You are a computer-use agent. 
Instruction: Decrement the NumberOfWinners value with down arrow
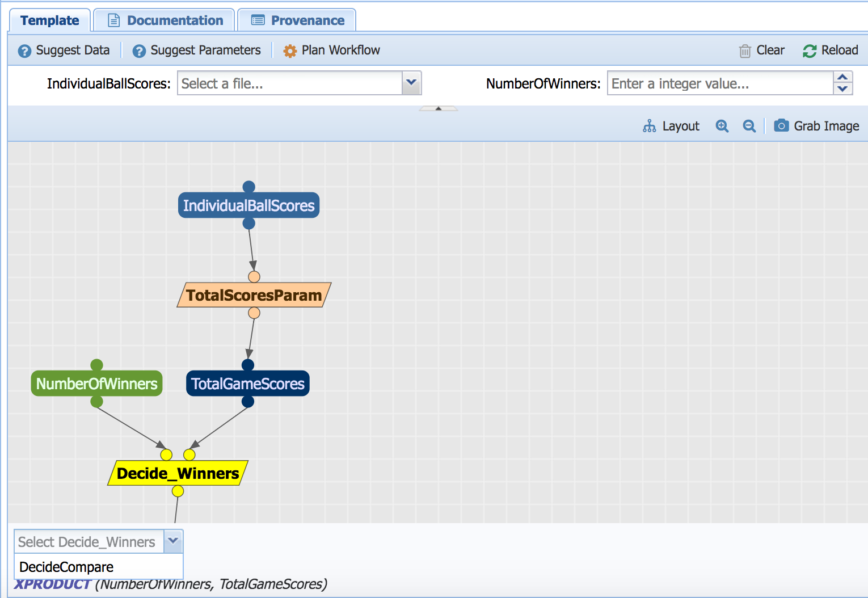tap(842, 89)
